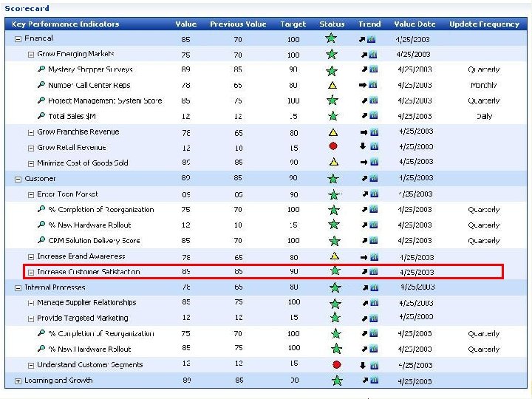This screenshot has height=399, width=532.
Task: Select the CRM Solution Delivery Score KPI
Action: pyautogui.click(x=94, y=241)
